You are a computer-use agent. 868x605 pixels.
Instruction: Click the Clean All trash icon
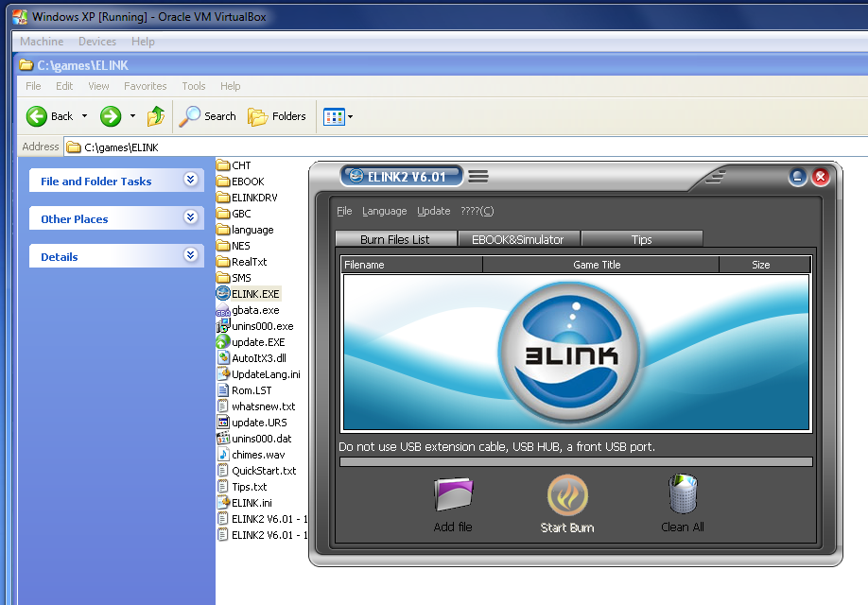683,493
